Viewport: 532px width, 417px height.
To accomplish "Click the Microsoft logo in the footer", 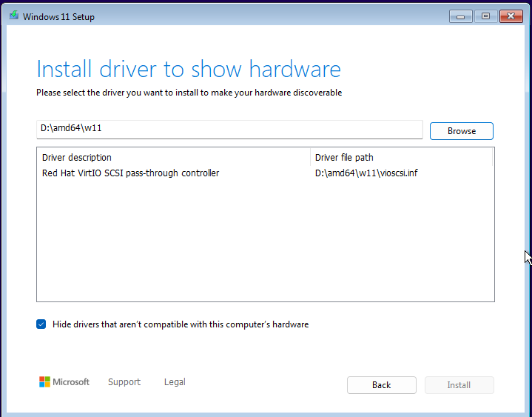I will click(64, 382).
